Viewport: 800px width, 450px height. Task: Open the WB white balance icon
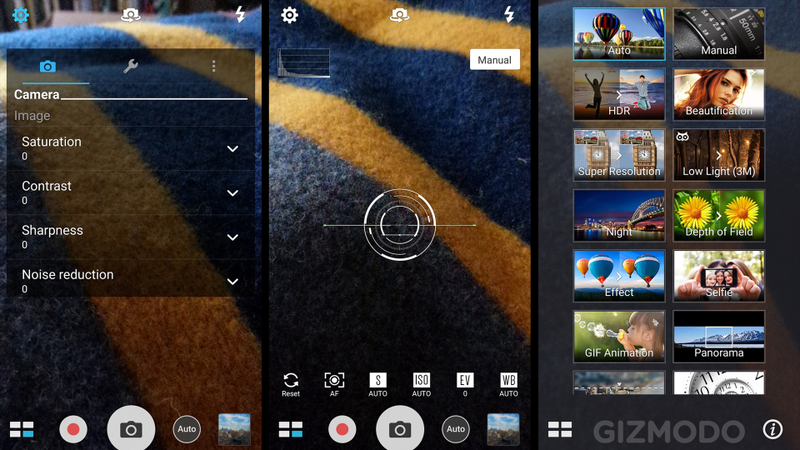pyautogui.click(x=509, y=384)
